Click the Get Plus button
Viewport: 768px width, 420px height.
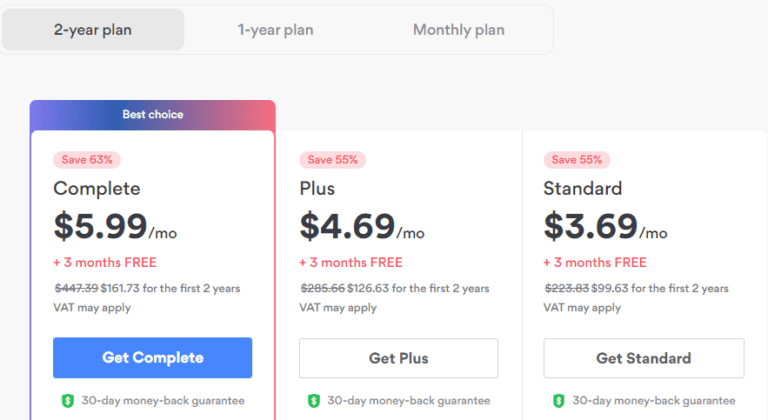pyautogui.click(x=398, y=358)
